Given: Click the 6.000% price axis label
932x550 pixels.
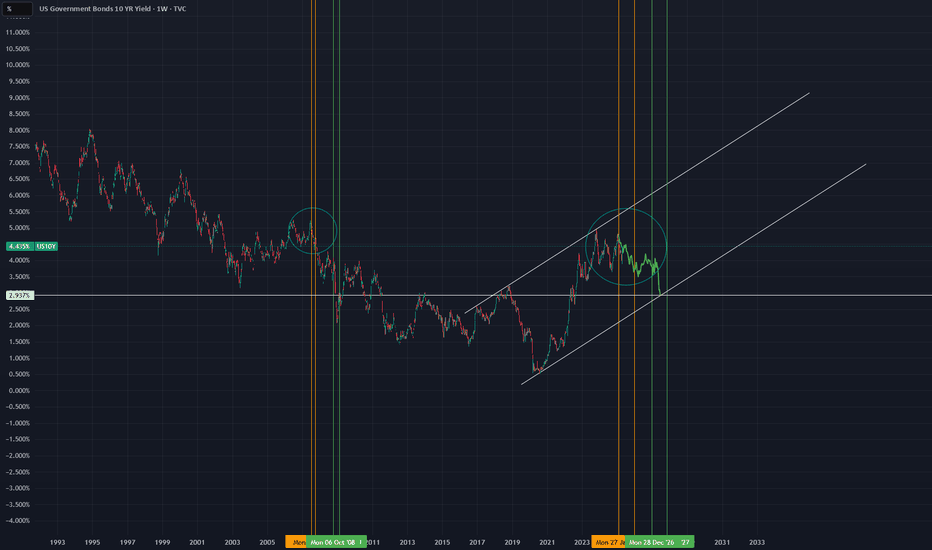Looking at the screenshot, I should click(x=18, y=195).
